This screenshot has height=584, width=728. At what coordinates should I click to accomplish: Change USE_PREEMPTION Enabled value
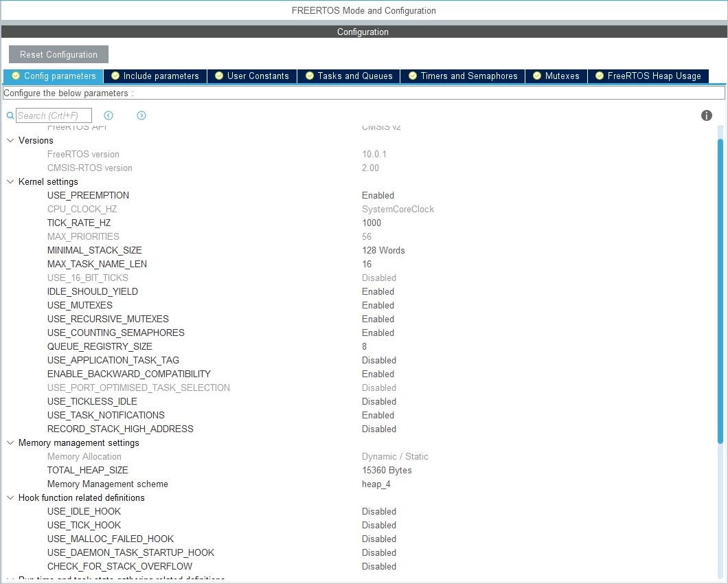point(378,196)
